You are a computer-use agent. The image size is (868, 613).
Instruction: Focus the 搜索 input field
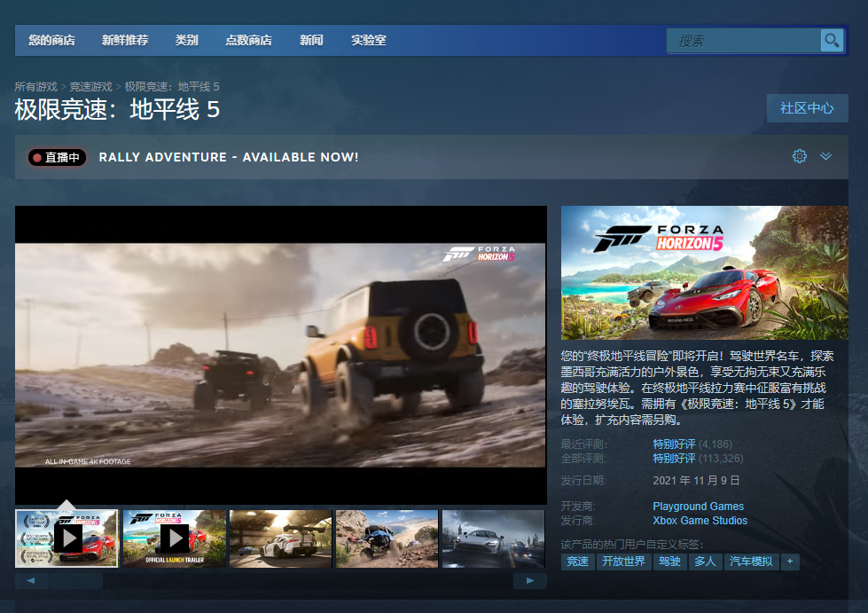click(744, 41)
